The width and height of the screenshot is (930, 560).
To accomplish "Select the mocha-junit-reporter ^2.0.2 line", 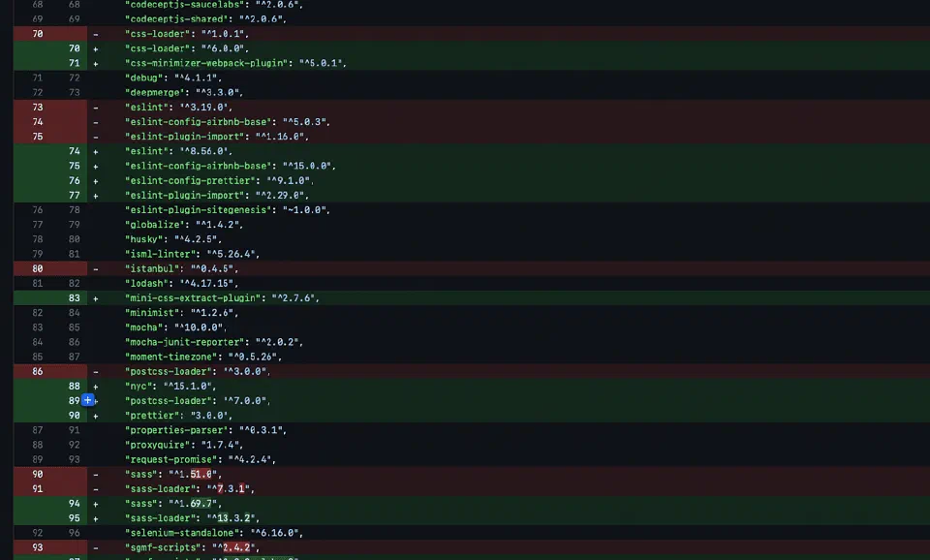I will pyautogui.click(x=472, y=342).
